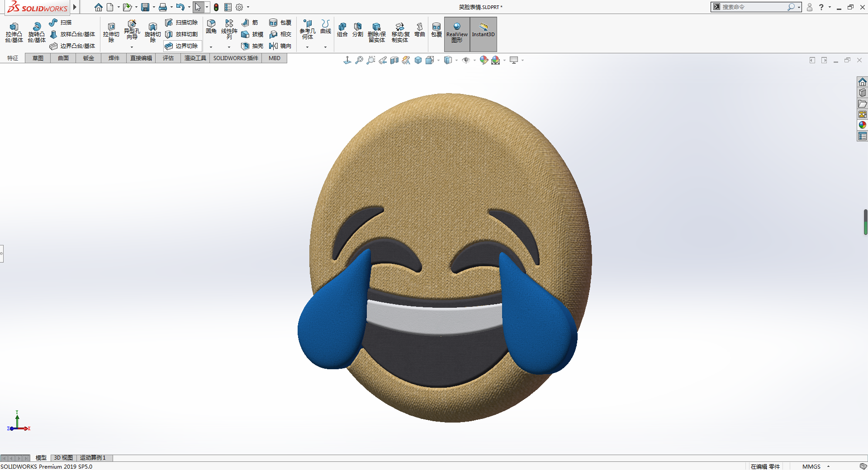Open the Appearances tab in the task pane

[x=863, y=125]
